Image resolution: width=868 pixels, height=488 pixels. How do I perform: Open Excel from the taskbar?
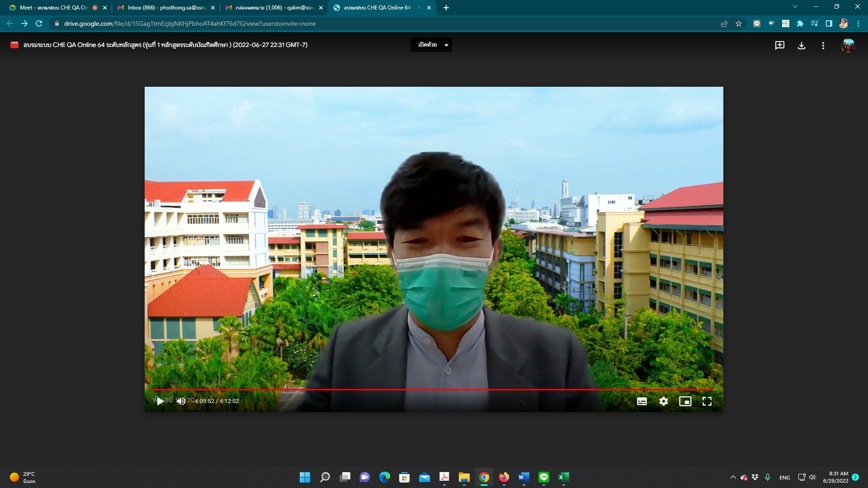563,477
